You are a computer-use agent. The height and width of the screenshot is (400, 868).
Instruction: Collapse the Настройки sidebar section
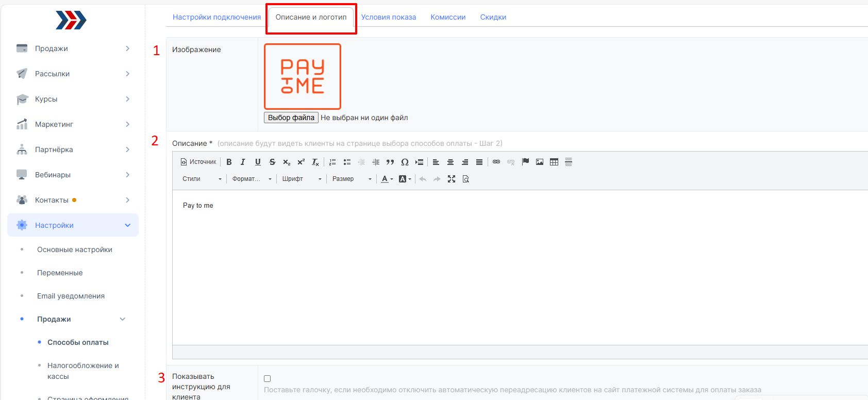click(x=73, y=225)
